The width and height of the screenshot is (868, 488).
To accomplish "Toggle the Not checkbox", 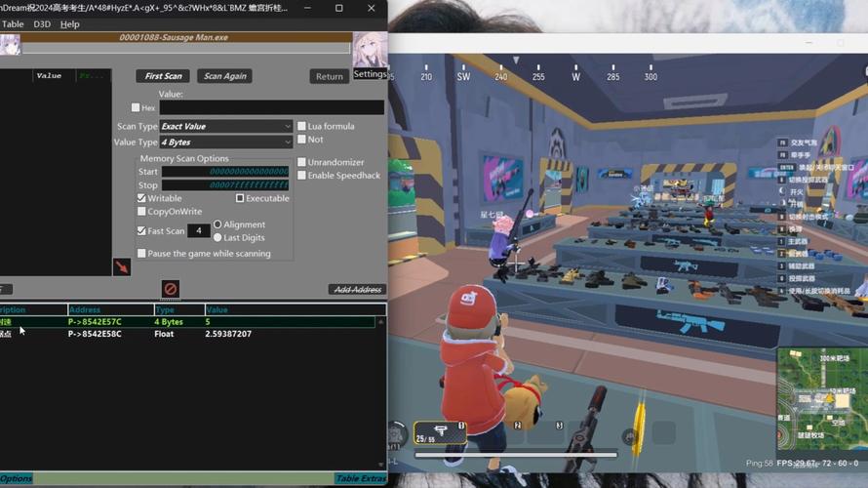I will point(301,140).
